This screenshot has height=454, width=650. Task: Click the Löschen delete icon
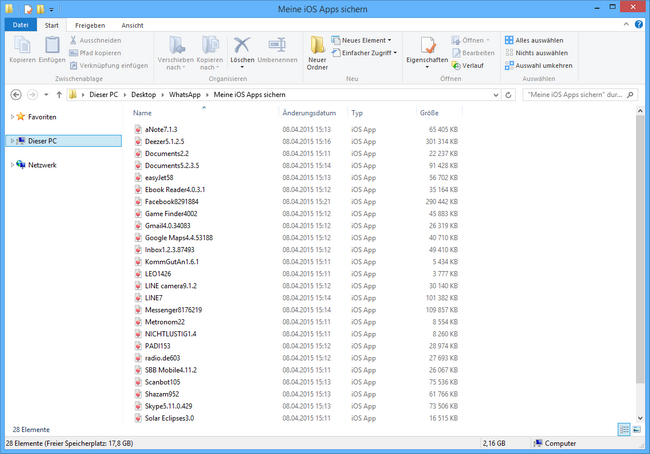click(x=242, y=45)
